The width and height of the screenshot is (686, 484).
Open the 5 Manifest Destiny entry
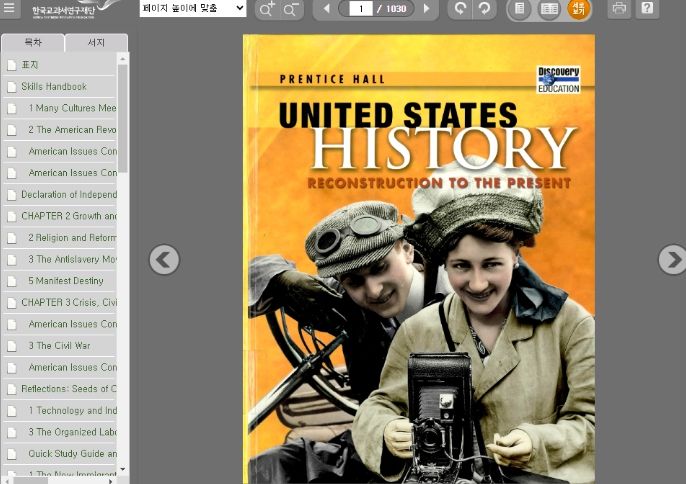(66, 281)
